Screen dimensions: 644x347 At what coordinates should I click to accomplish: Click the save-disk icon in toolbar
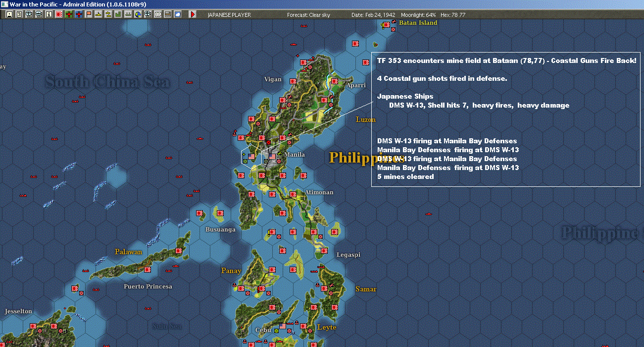click(x=9, y=14)
